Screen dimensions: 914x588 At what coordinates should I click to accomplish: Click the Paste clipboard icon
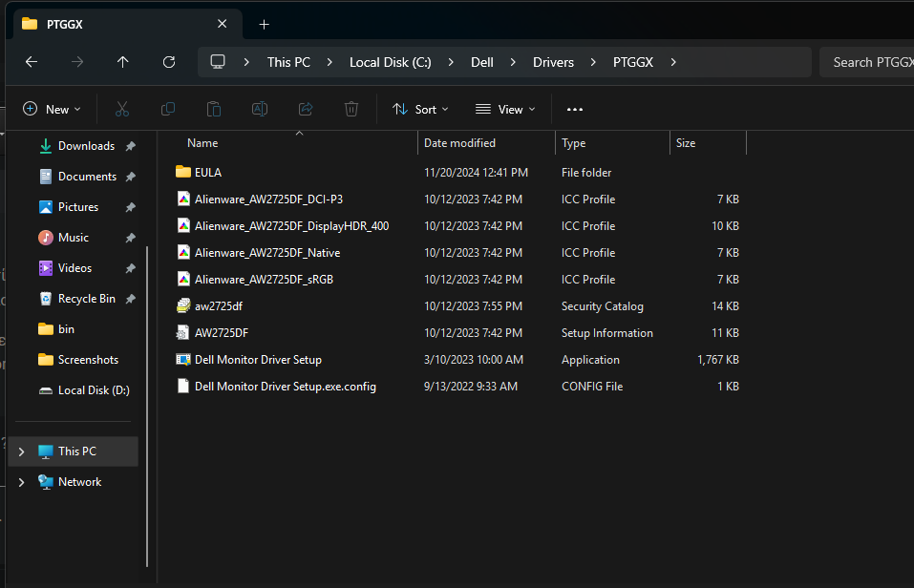click(214, 109)
